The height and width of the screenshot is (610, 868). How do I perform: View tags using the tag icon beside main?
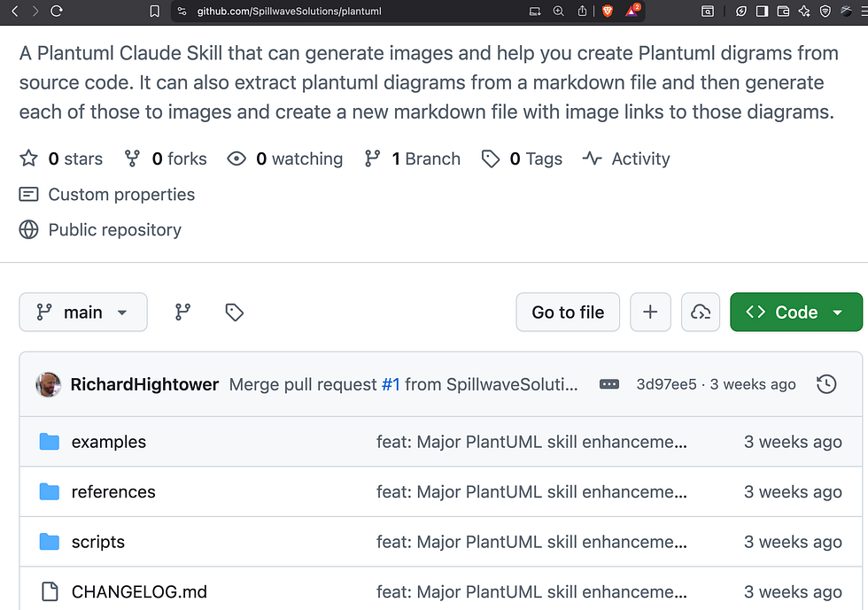[234, 313]
